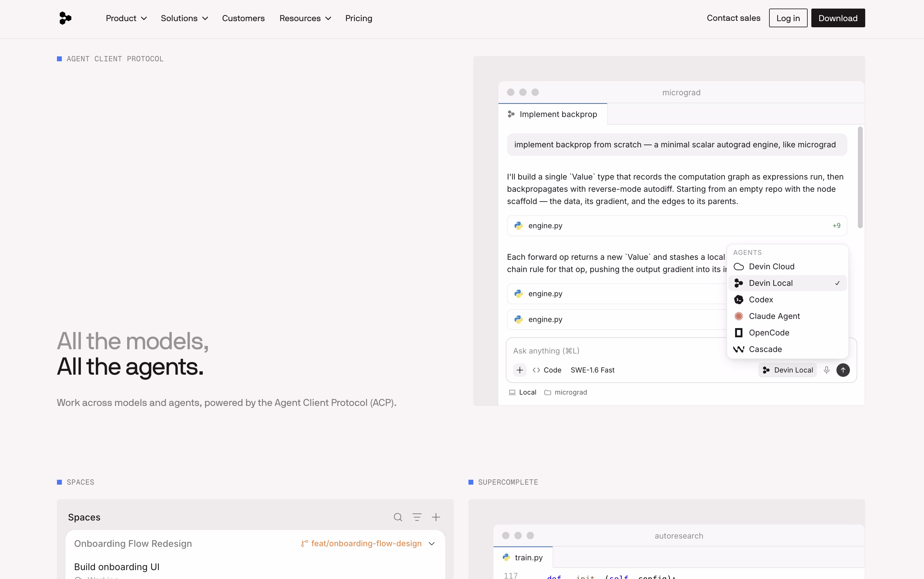Screen dimensions: 924x579
Task: Choose Claude Agent from the agents list
Action: point(787,316)
